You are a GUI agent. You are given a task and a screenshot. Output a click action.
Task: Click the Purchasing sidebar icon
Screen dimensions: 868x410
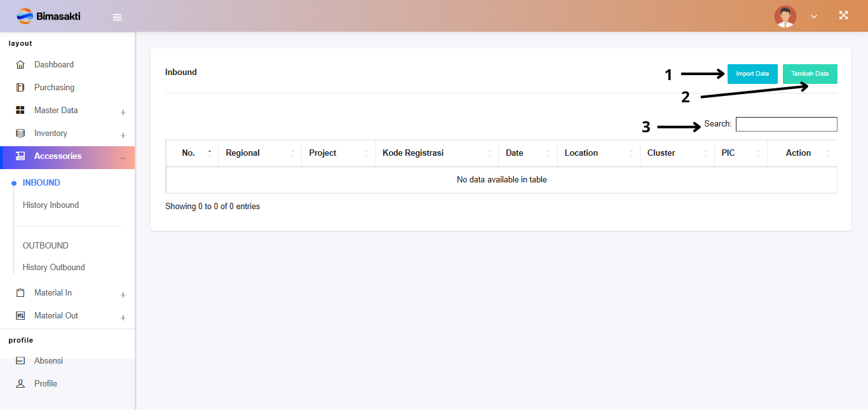20,88
